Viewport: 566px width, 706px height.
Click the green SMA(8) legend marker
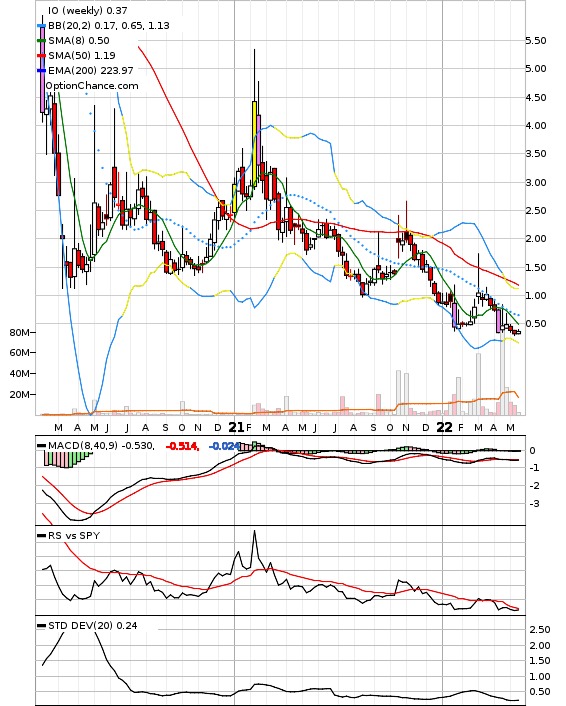(41, 41)
